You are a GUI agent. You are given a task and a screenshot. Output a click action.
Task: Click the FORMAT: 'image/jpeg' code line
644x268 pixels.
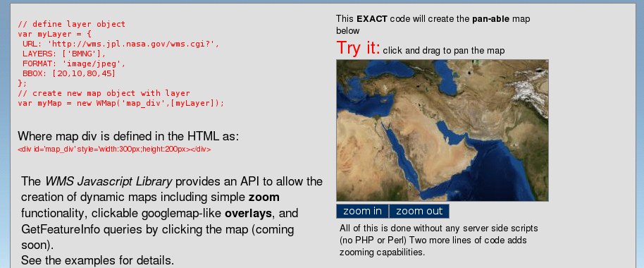[74, 63]
